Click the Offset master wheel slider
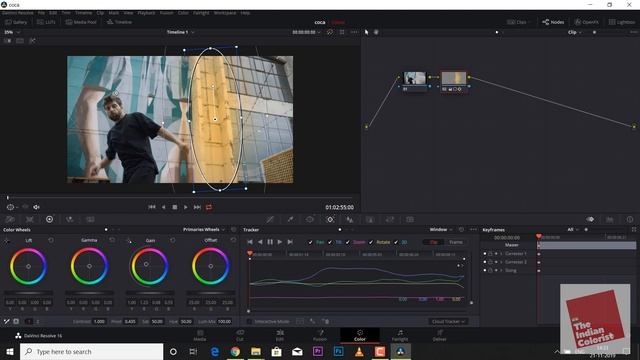This screenshot has height=360, width=640. 211,293
